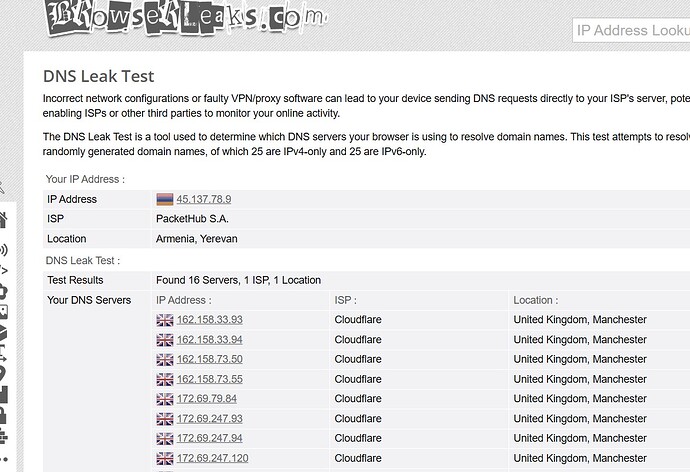Viewport: 690px width, 472px height.
Task: Open DNS server 172.69.247.120 link
Action: click(213, 458)
